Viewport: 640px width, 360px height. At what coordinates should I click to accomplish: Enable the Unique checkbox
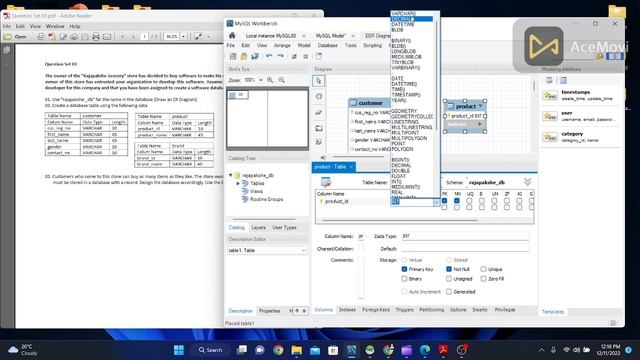(483, 269)
